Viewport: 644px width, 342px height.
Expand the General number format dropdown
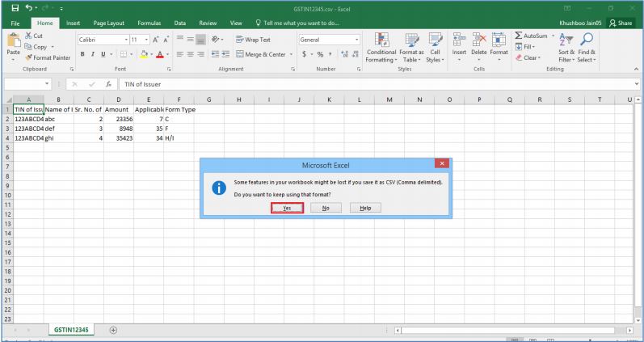click(x=356, y=40)
